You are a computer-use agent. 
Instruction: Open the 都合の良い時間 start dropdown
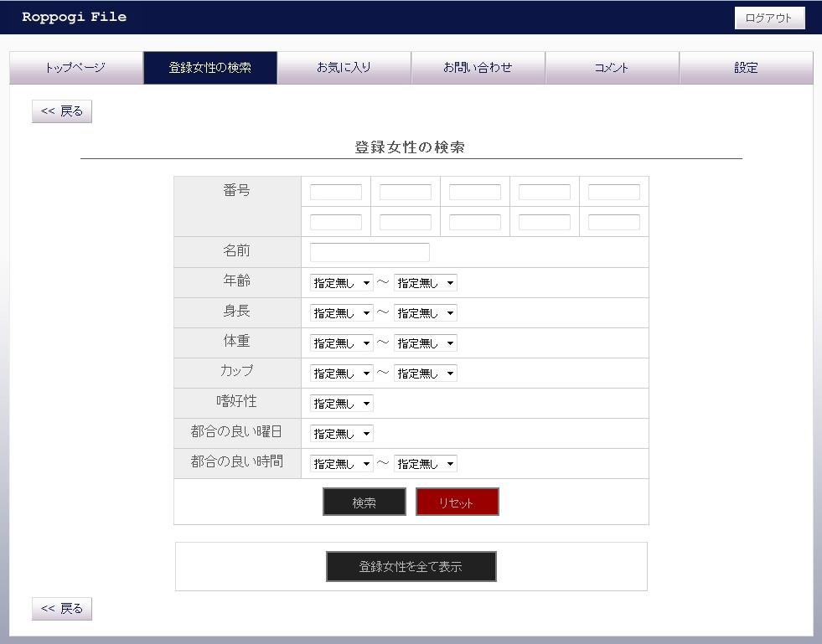(x=341, y=464)
